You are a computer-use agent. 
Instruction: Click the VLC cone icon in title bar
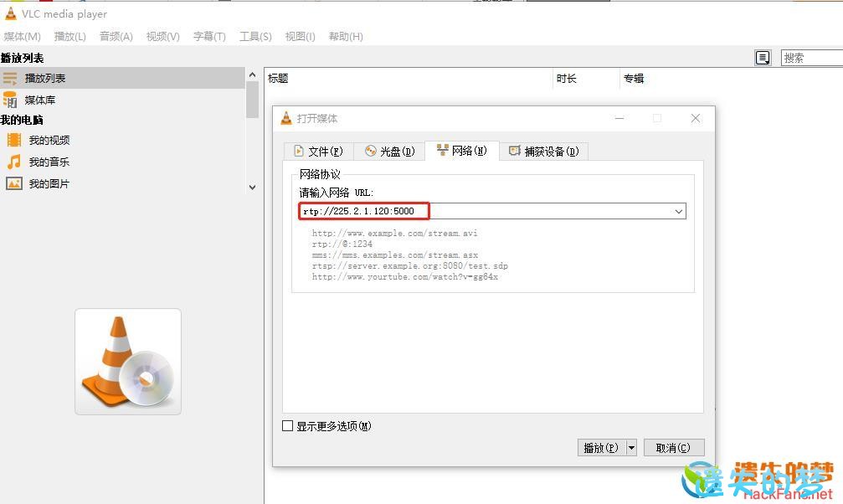[10, 13]
